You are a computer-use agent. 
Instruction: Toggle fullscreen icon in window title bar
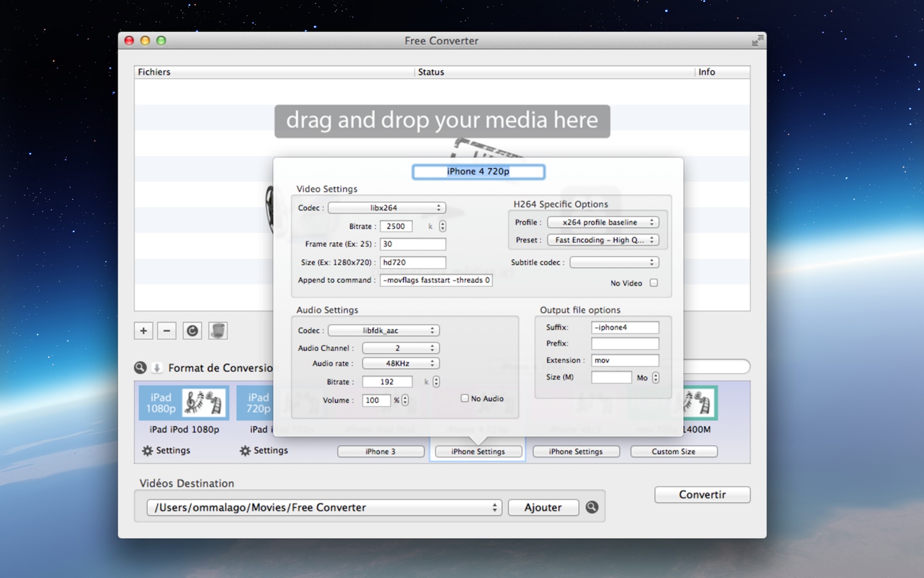pos(757,40)
